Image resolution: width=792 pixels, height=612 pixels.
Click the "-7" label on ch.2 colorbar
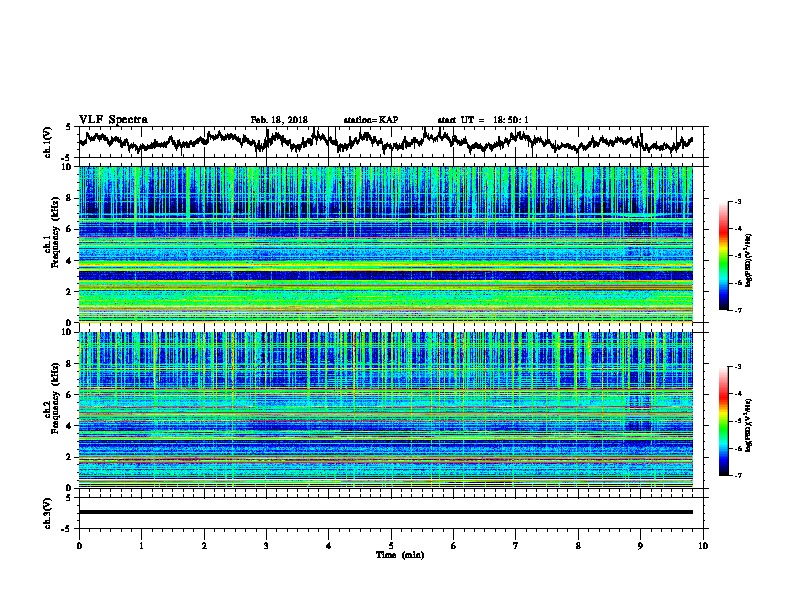pyautogui.click(x=738, y=476)
